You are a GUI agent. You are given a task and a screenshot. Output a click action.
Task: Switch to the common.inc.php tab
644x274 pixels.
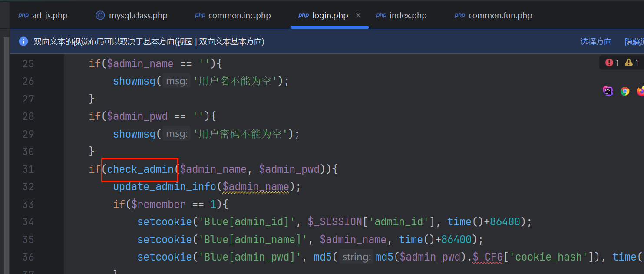pyautogui.click(x=239, y=16)
